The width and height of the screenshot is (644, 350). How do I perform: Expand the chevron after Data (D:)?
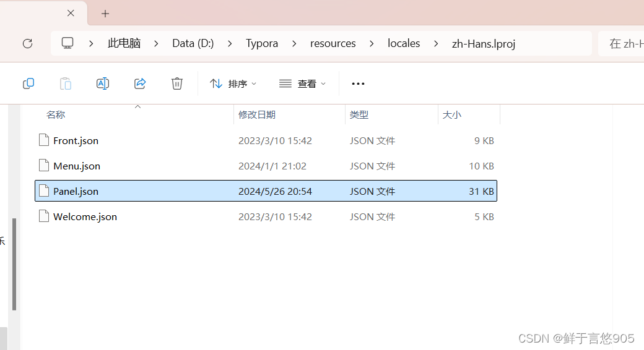[x=230, y=43]
